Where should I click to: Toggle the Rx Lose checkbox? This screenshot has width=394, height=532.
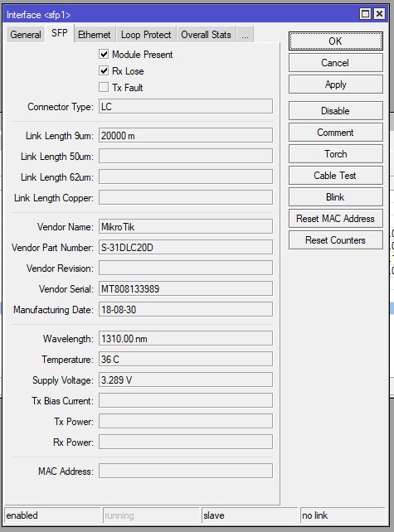[104, 71]
